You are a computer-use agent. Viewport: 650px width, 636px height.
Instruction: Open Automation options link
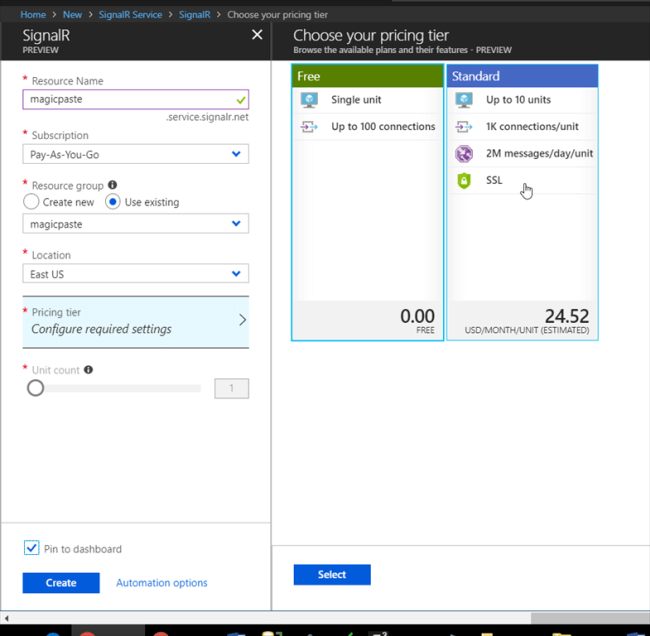(x=162, y=583)
